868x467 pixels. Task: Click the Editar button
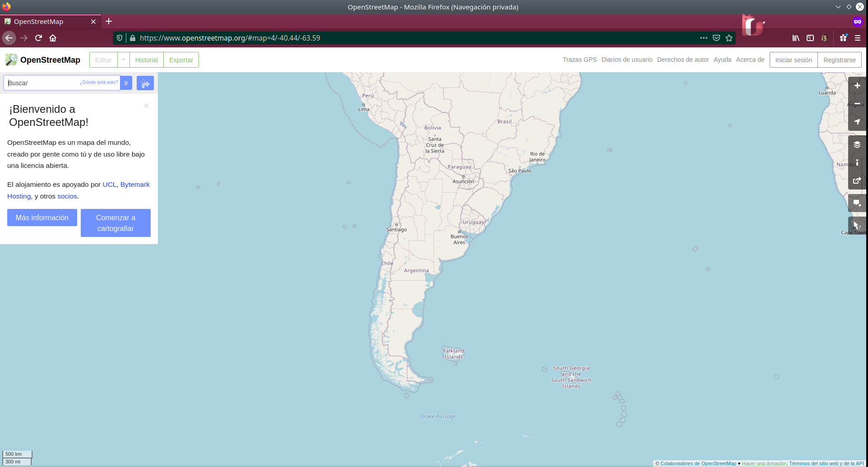tap(103, 60)
